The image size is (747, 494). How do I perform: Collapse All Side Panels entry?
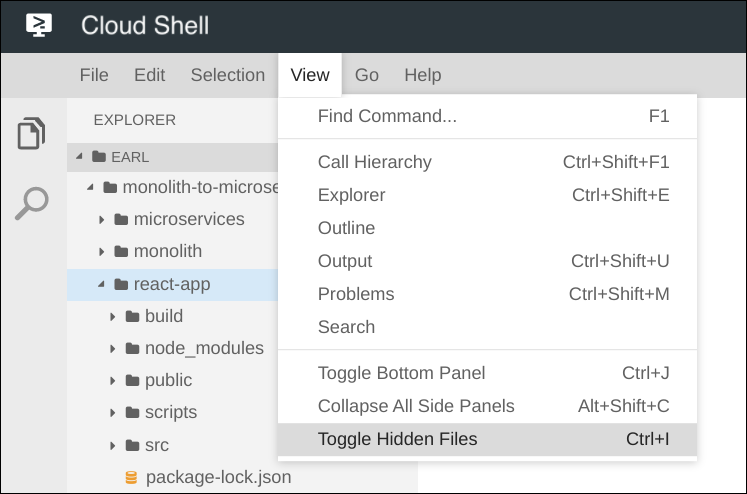click(x=416, y=406)
